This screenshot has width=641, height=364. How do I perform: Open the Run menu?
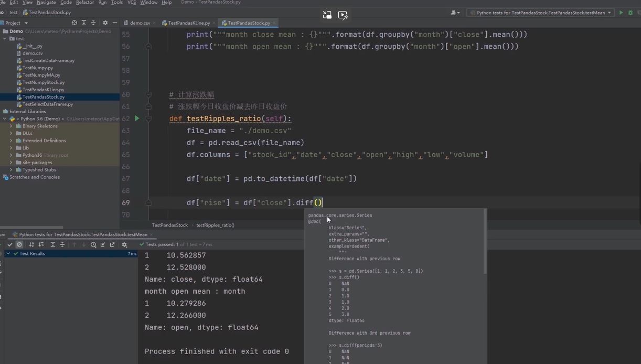click(102, 3)
